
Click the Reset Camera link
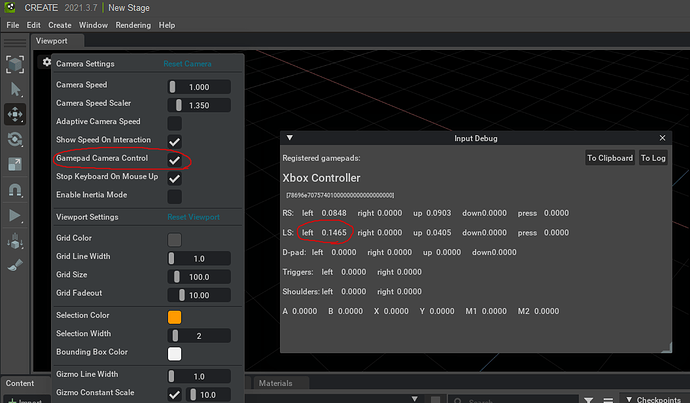coord(187,64)
